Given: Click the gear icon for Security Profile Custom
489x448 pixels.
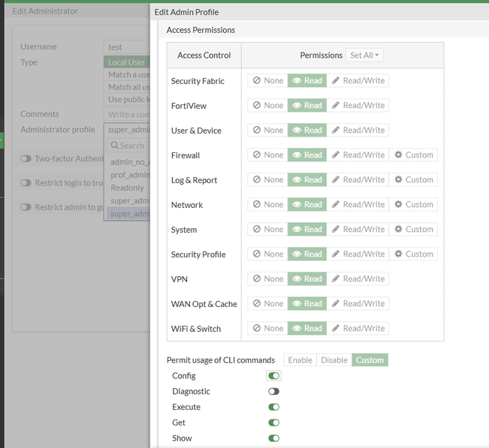Looking at the screenshot, I should (399, 254).
